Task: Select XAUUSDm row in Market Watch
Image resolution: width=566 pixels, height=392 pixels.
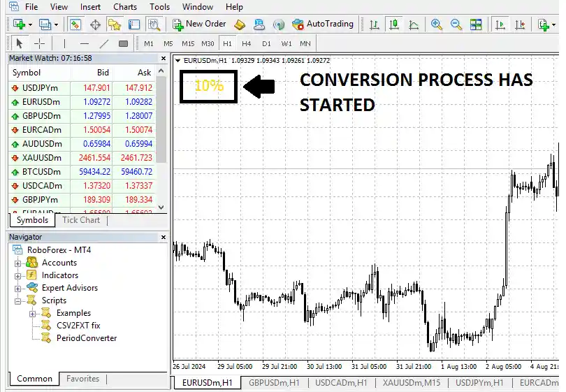Action: point(42,158)
